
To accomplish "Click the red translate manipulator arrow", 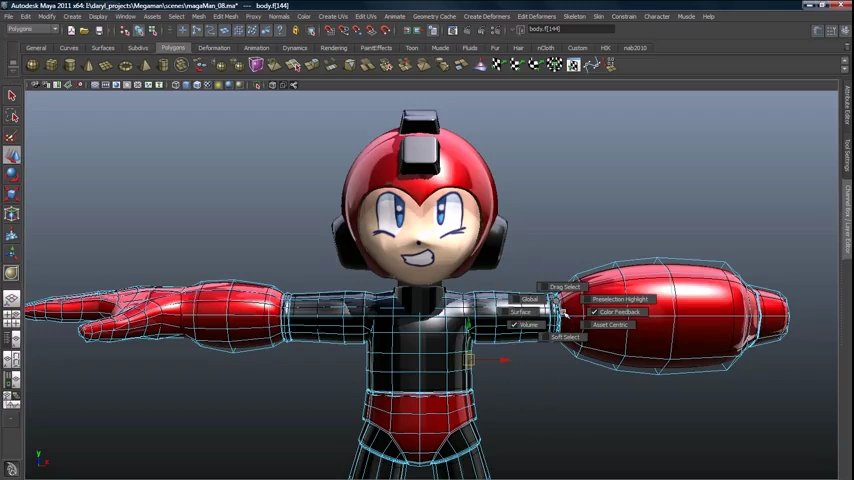I will coord(505,360).
